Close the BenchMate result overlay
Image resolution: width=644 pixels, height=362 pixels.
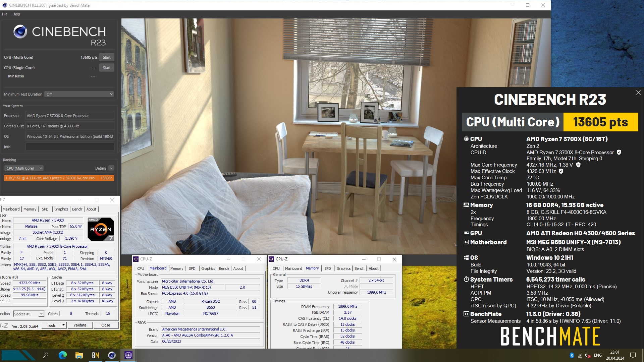638,93
